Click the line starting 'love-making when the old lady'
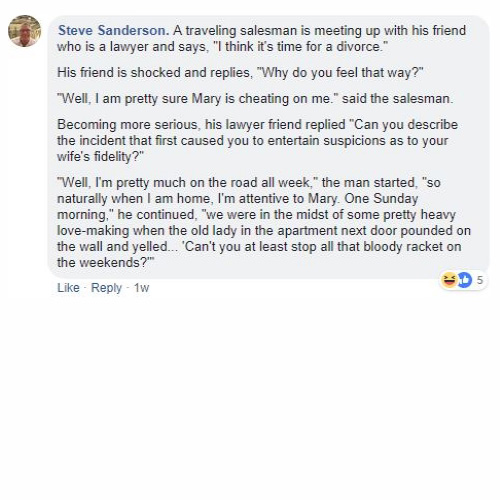500x500 pixels. point(264,231)
